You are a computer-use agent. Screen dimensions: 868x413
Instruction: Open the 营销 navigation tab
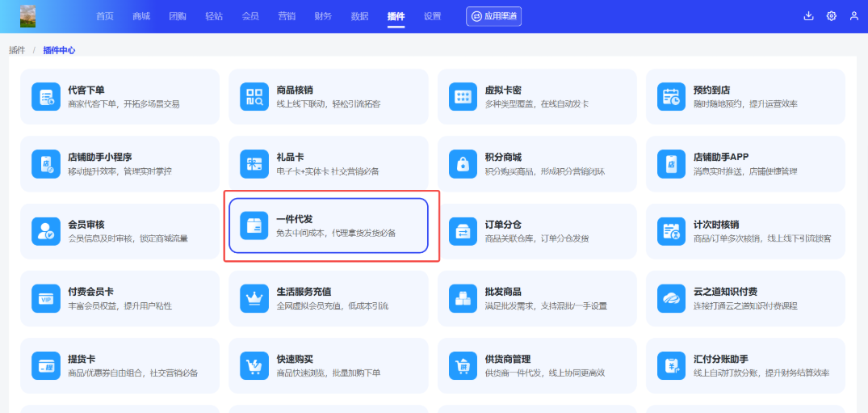pos(287,16)
